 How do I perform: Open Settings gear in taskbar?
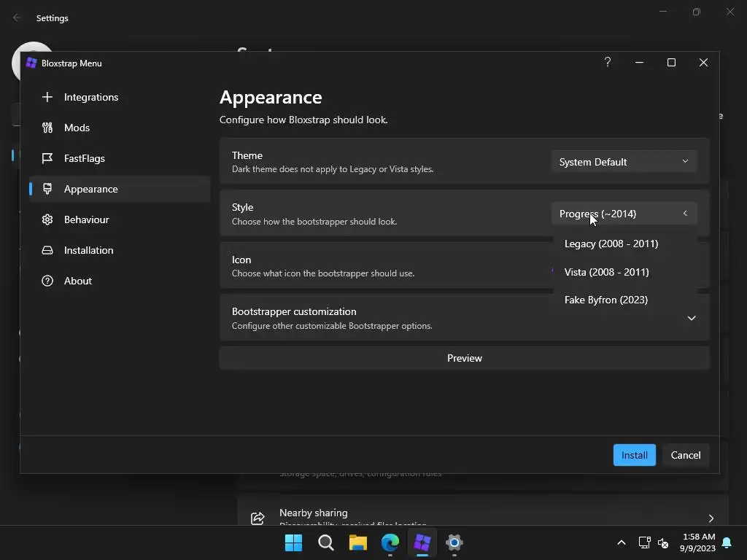pyautogui.click(x=454, y=542)
